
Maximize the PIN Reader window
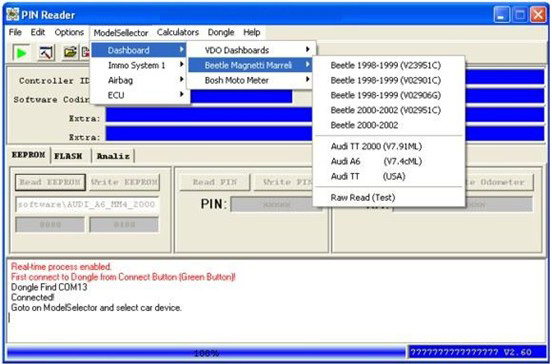(520, 15)
